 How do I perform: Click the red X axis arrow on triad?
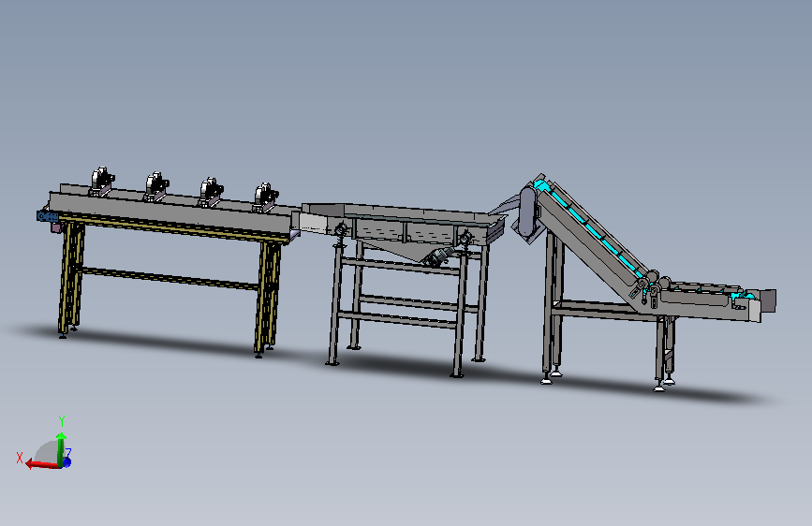pyautogui.click(x=41, y=464)
